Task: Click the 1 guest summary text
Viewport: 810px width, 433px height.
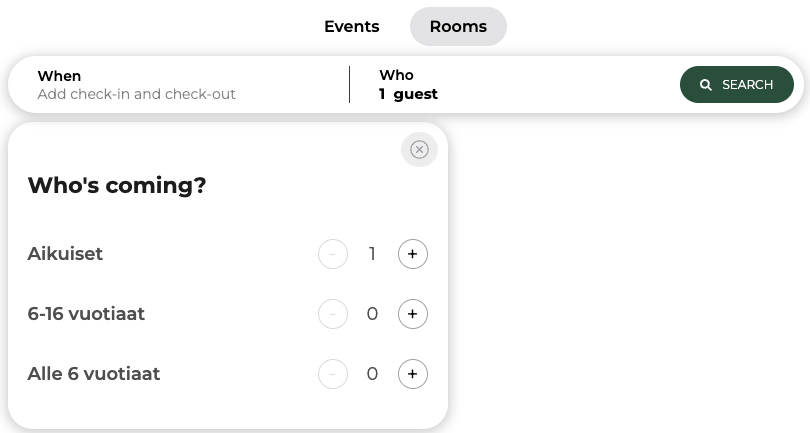Action: coord(408,94)
